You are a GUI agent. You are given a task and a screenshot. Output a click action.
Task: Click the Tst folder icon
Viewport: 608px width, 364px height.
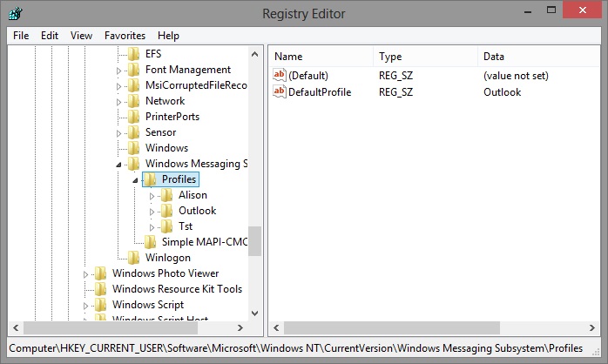(x=166, y=226)
